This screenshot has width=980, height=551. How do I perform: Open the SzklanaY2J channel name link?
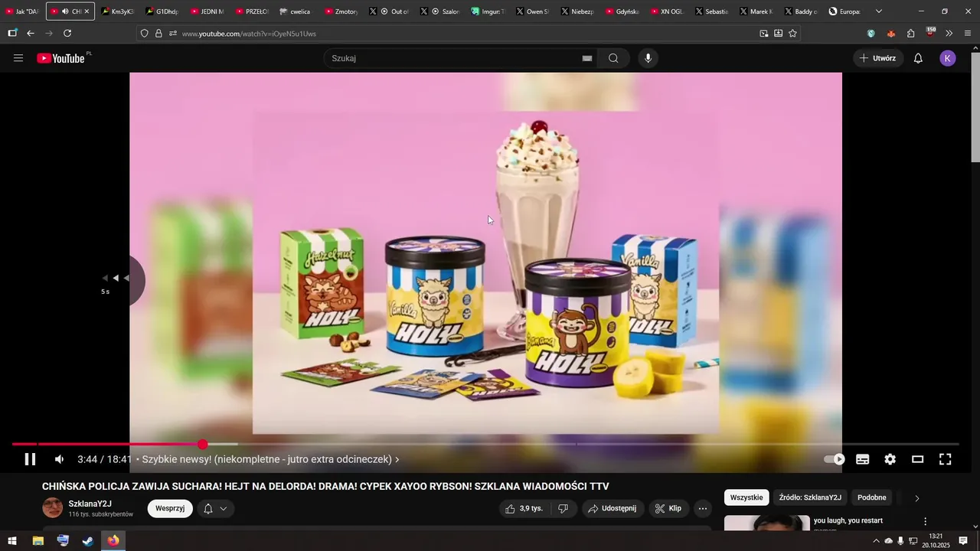[x=90, y=504]
